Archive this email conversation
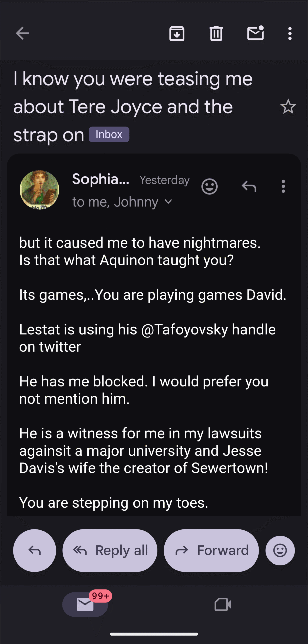 click(177, 33)
